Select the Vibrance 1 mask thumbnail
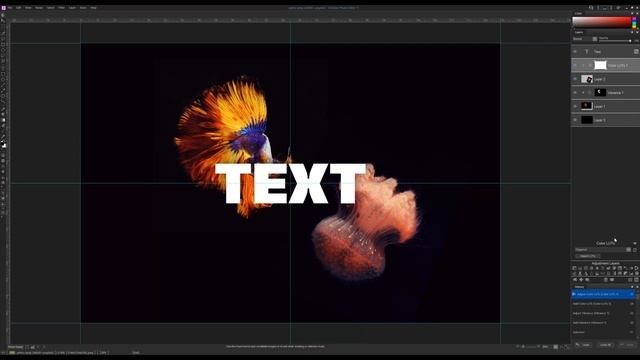 click(x=600, y=93)
